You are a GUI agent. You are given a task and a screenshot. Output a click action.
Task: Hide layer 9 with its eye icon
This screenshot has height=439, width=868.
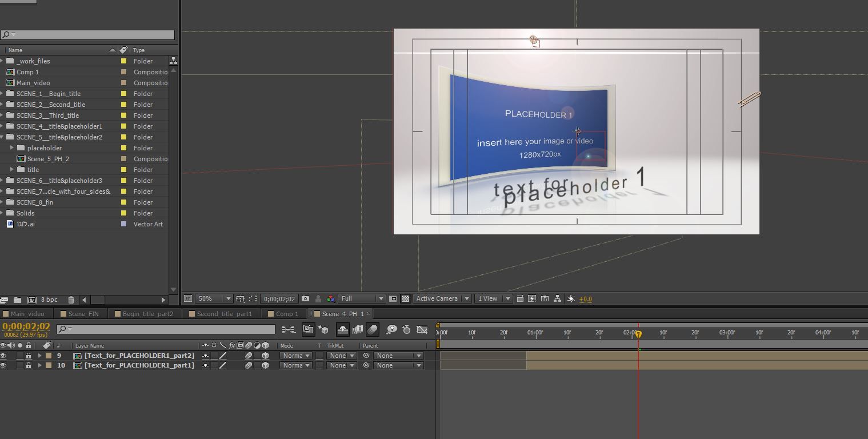point(3,356)
